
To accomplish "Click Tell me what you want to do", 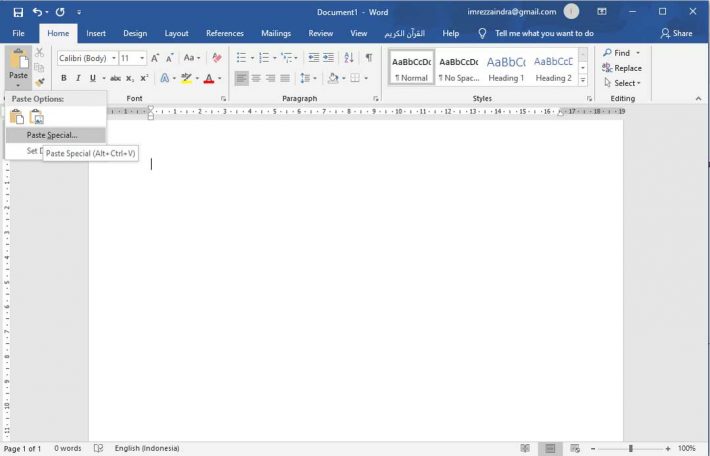I will pyautogui.click(x=544, y=34).
